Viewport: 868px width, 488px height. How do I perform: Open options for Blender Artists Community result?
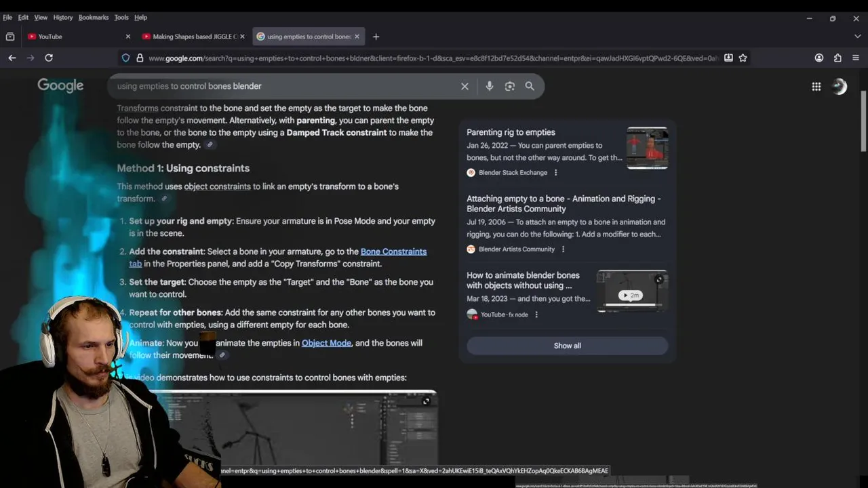click(x=563, y=249)
